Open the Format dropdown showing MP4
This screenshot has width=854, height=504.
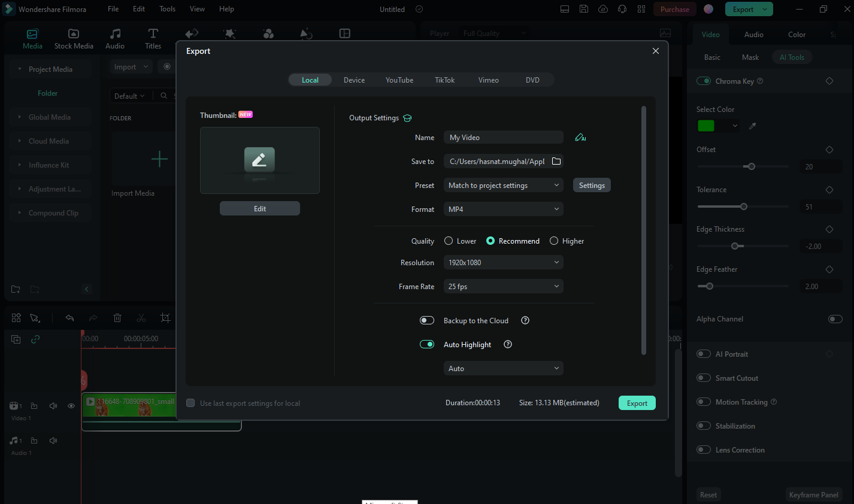503,209
